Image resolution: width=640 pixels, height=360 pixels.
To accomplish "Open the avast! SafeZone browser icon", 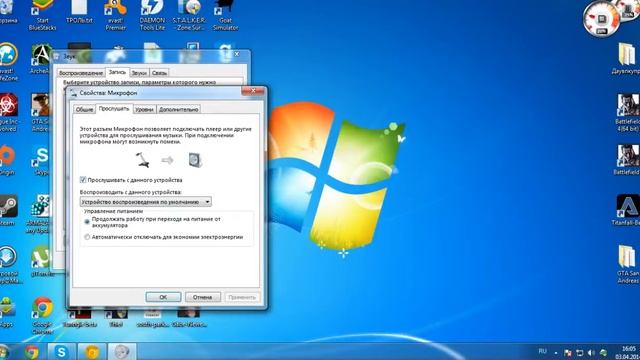I will 9,62.
